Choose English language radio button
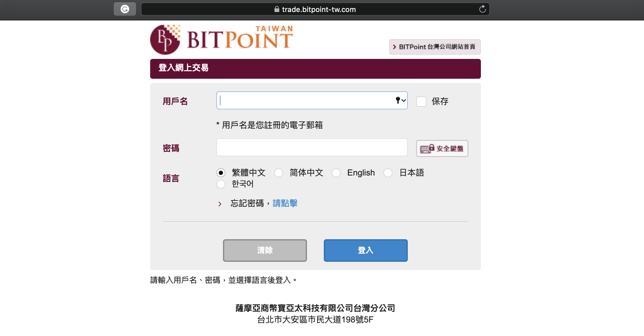This screenshot has width=644, height=336. pos(336,173)
